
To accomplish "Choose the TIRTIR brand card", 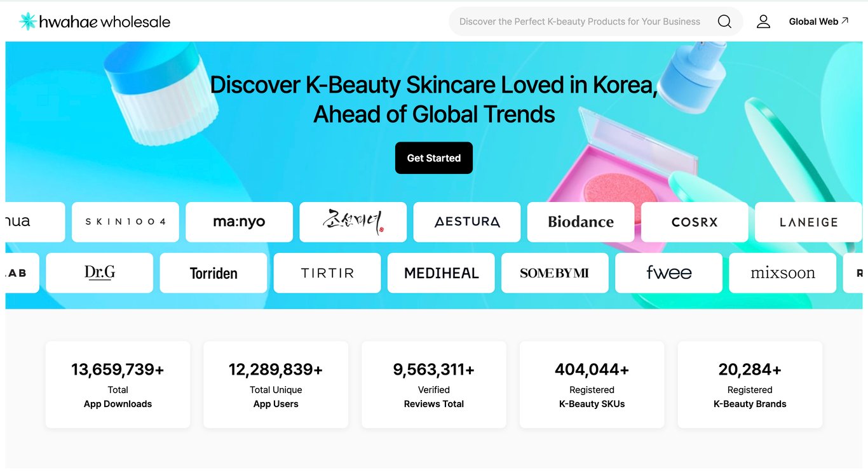I will click(x=327, y=273).
